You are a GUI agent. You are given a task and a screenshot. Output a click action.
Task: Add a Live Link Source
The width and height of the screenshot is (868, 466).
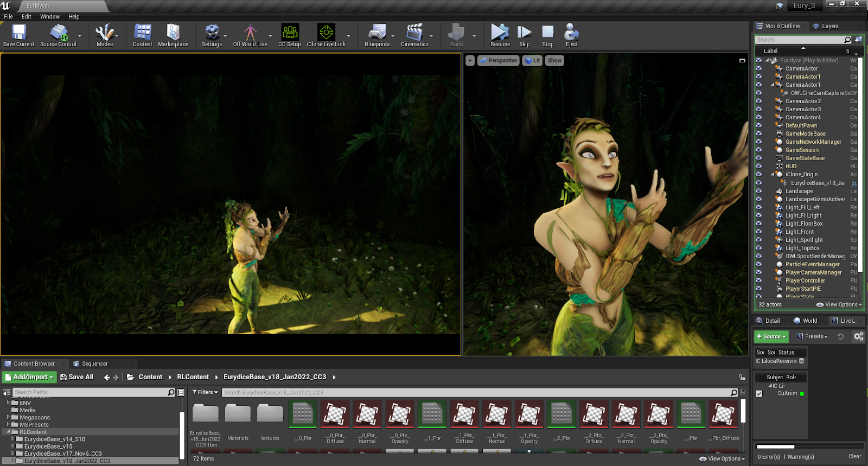(771, 336)
